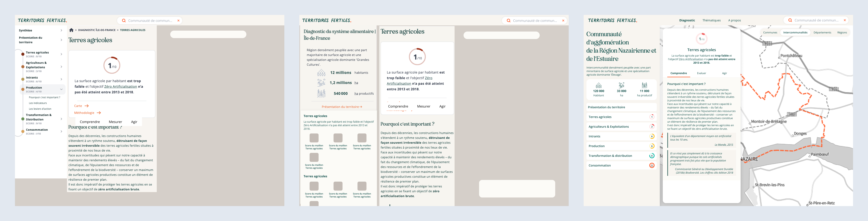Click the search icon in the first header

124,21
